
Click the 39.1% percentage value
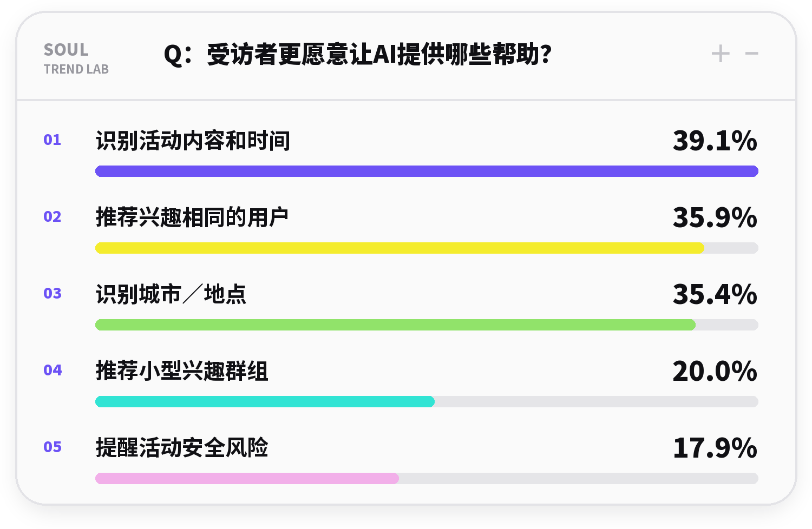[715, 141]
